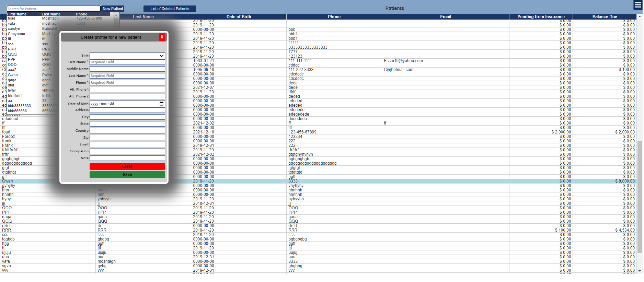Click the Last Name required field
This screenshot has height=282, width=644.
pyautogui.click(x=127, y=76)
